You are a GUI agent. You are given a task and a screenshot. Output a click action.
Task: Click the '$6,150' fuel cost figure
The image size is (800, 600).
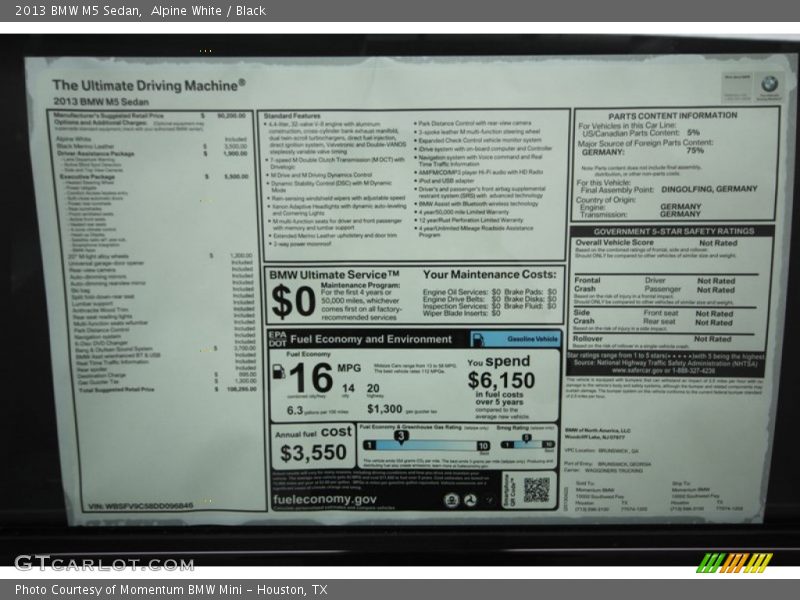501,381
